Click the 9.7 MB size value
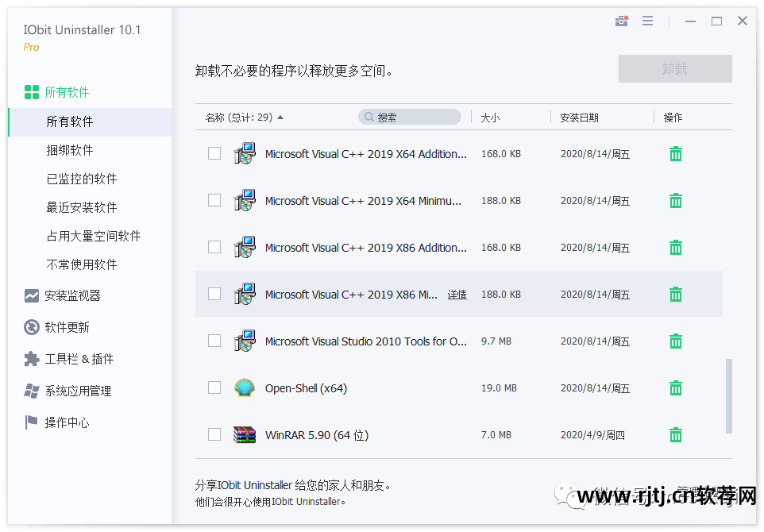 tap(496, 341)
